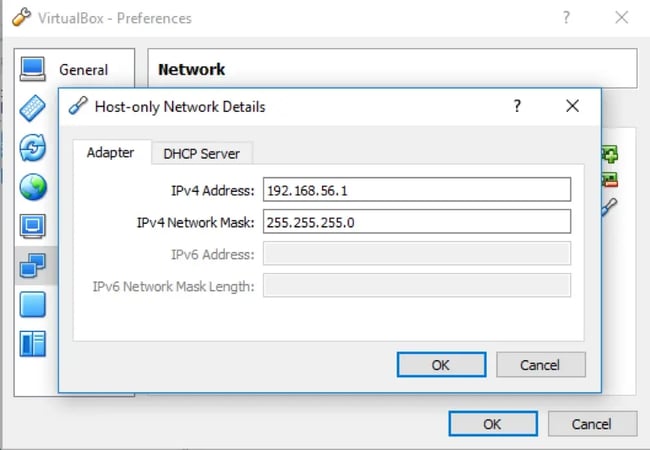
Task: Open the Display settings icon
Action: [x=33, y=225]
